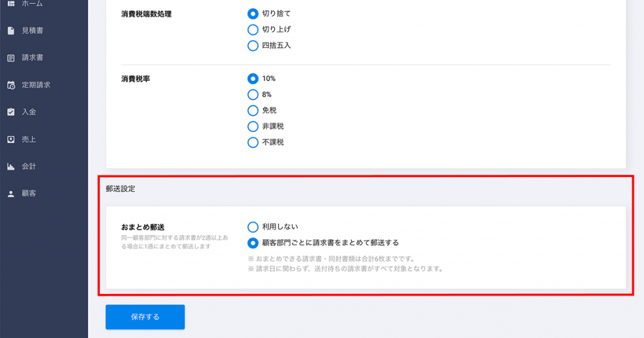Image resolution: width=644 pixels, height=338 pixels.
Task: Click the 見積書 document icon in sidebar
Action: [11, 31]
